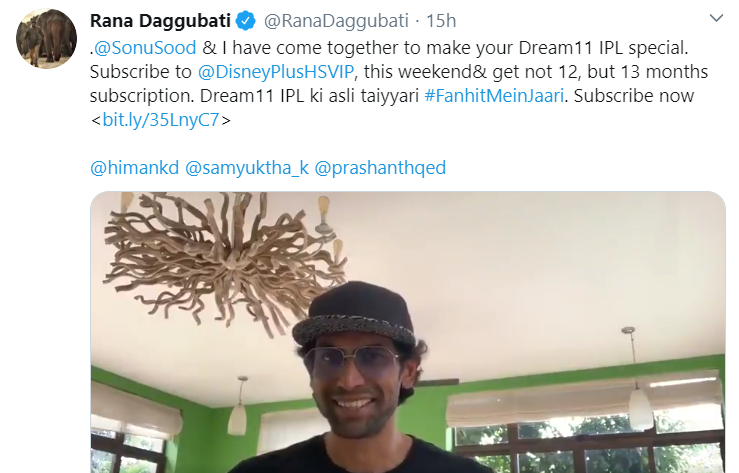Visit the @RanaDaggubati handle link

point(336,21)
